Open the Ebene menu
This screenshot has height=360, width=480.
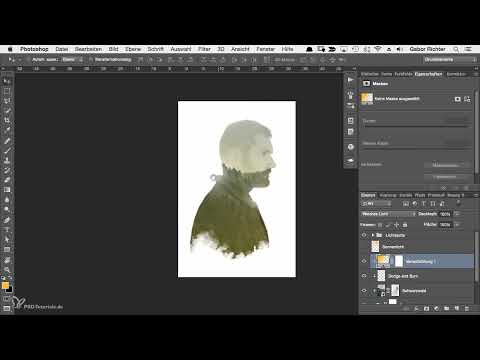(x=133, y=49)
